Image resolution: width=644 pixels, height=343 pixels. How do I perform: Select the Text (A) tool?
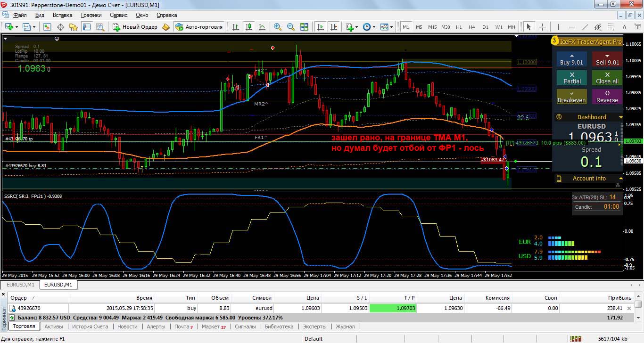point(624,27)
